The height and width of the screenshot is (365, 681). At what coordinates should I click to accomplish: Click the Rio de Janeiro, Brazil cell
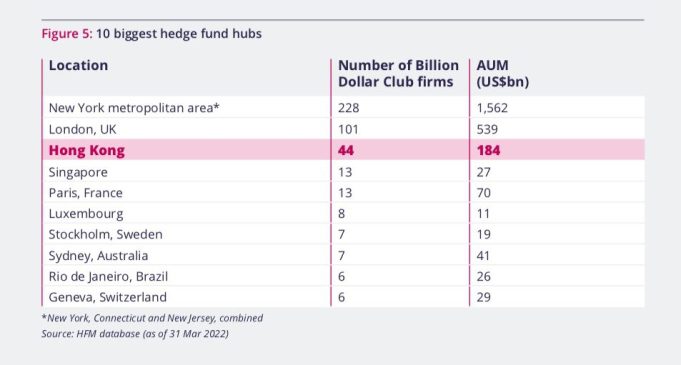click(108, 276)
